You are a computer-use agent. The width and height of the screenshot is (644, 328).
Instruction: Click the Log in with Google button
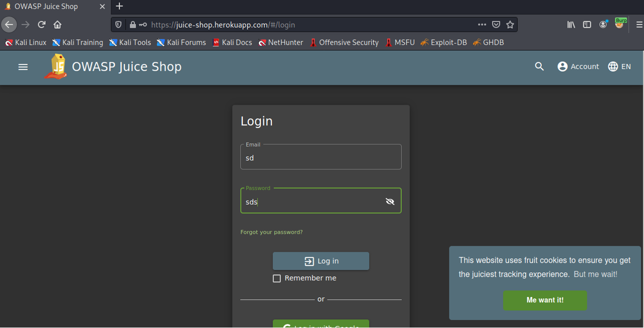coord(321,324)
